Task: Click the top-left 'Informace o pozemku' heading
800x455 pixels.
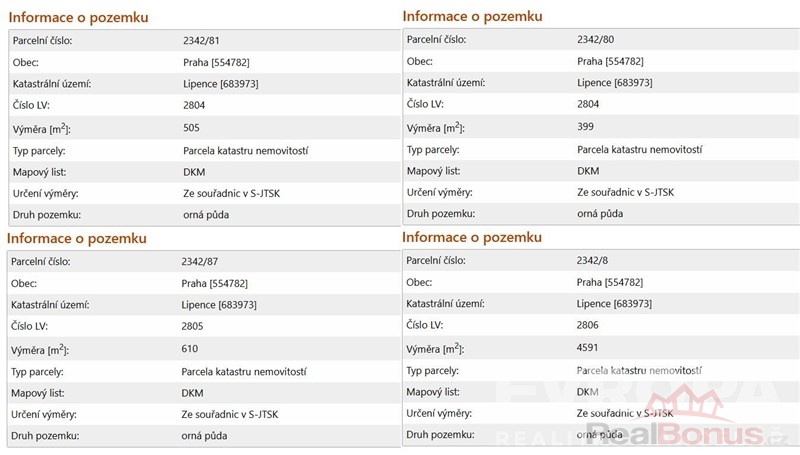Action: point(78,17)
